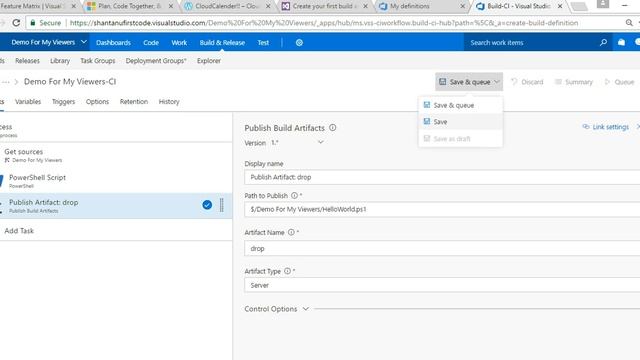Switch to the Triggers tab

pyautogui.click(x=64, y=102)
